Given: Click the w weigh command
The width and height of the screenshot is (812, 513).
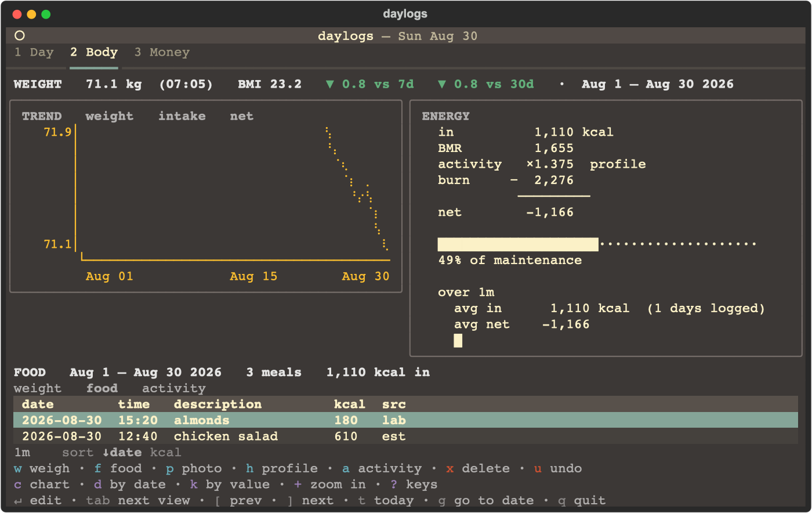Looking at the screenshot, I should [x=42, y=468].
